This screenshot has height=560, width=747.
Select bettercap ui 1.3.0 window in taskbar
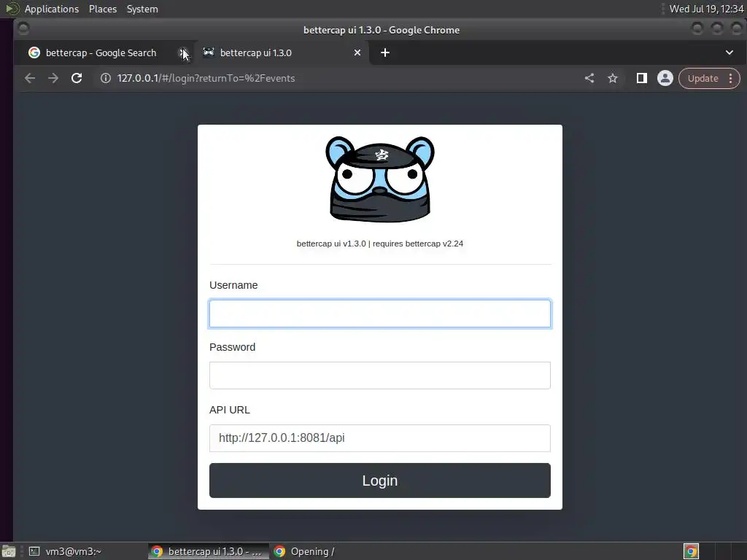click(208, 551)
